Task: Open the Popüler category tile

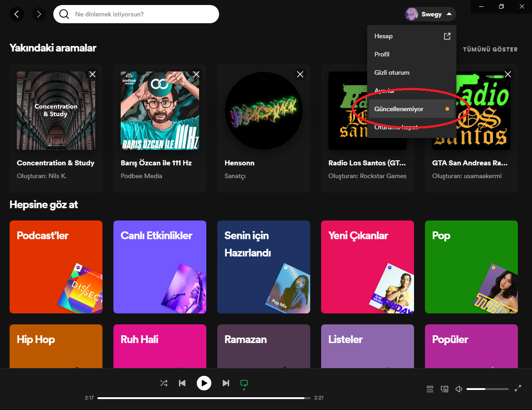Action: pos(471,346)
